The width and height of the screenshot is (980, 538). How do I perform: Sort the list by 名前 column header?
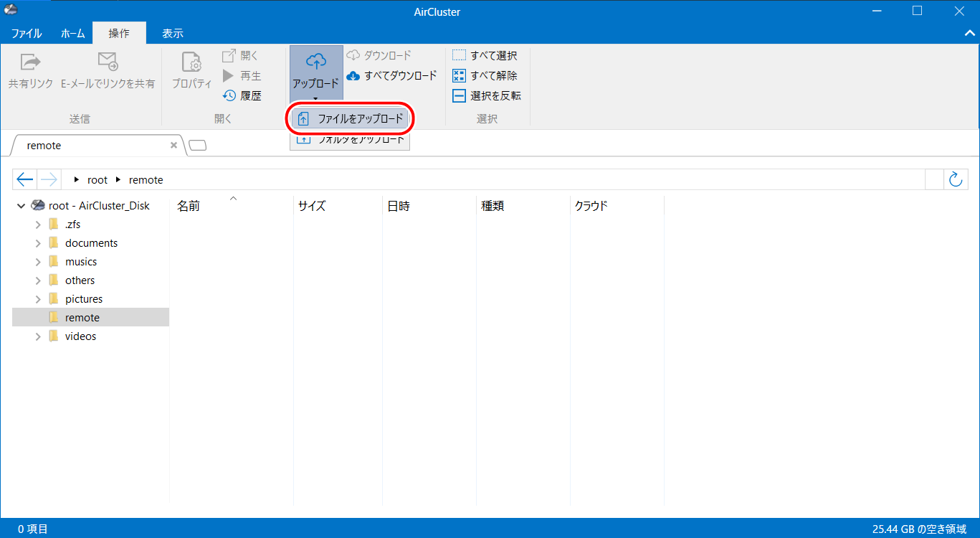pyautogui.click(x=189, y=207)
